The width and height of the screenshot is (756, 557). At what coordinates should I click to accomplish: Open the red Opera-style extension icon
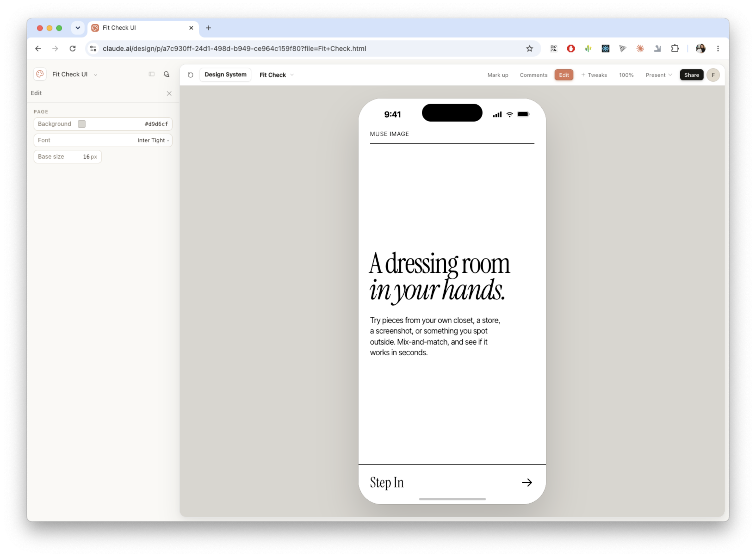(570, 49)
